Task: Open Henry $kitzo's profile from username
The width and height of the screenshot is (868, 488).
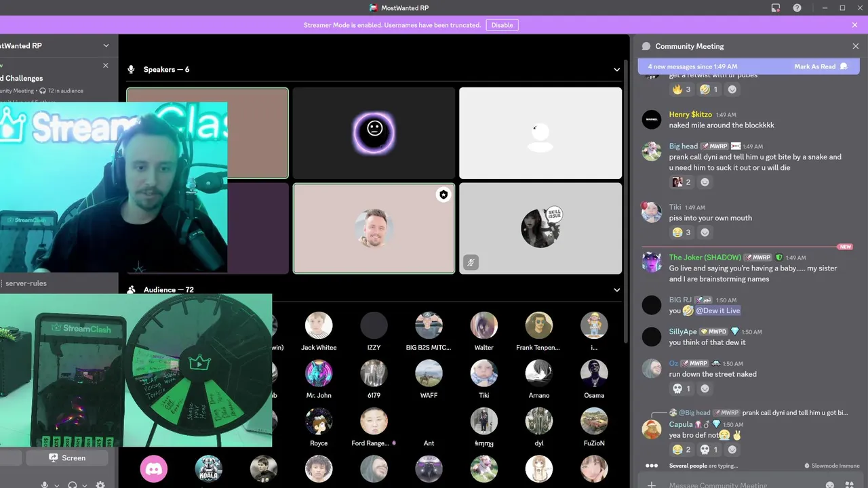Action: [691, 115]
